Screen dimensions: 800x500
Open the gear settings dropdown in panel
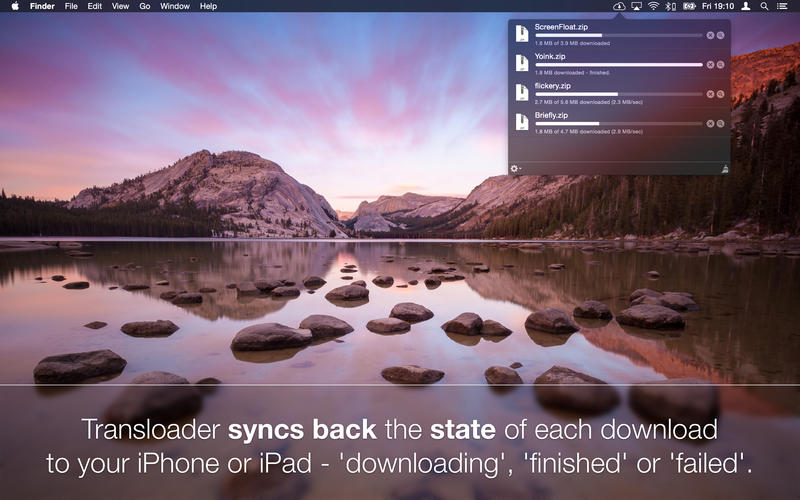tap(516, 168)
